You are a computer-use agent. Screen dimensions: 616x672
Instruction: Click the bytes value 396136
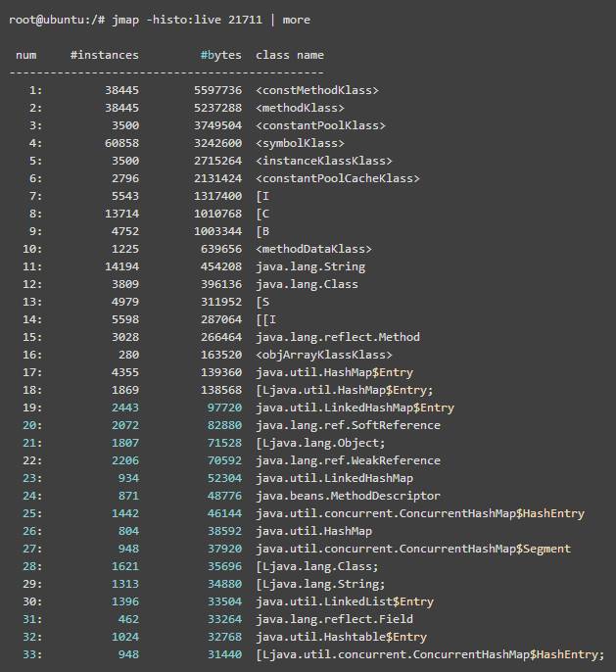221,284
